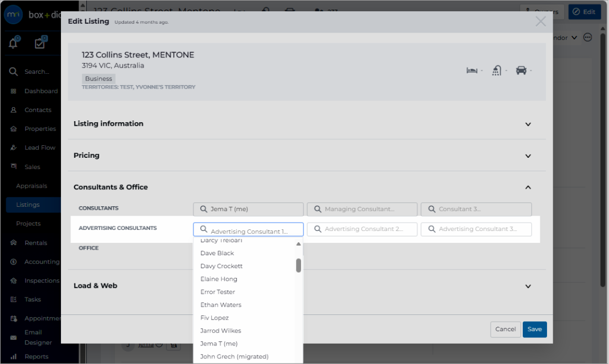Open the Consultant 3 search field
This screenshot has height=364, width=609.
[x=476, y=209]
